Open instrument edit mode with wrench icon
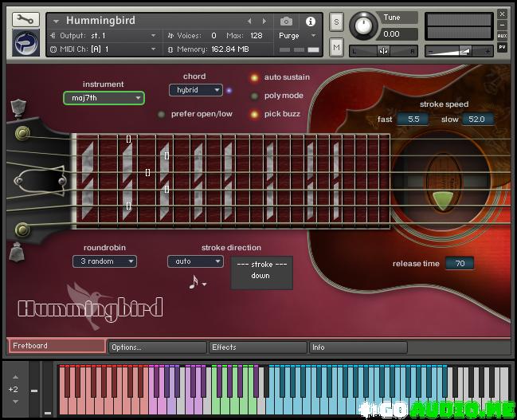517x420 pixels. coord(25,20)
